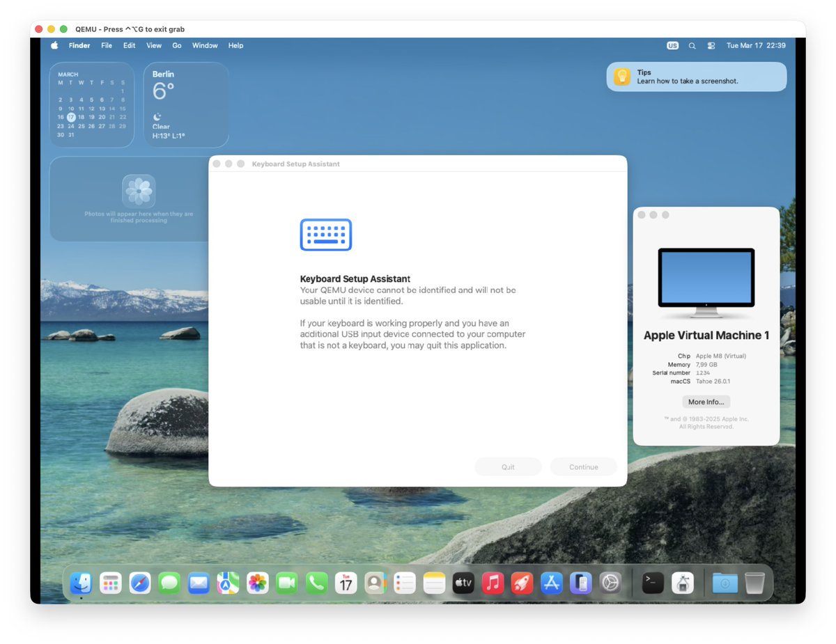This screenshot has height=644, width=836.
Task: Click the 'Apple Virtual Machine 1' title
Action: pos(706,336)
